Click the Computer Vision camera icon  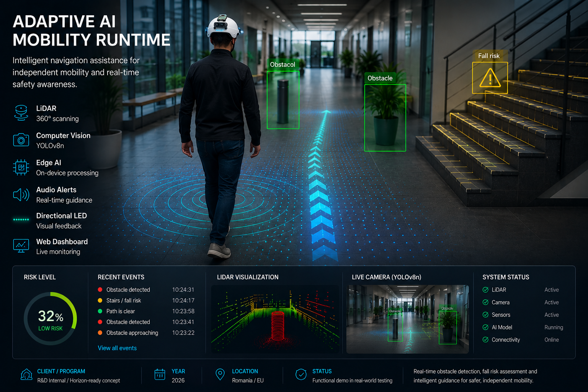(21, 140)
